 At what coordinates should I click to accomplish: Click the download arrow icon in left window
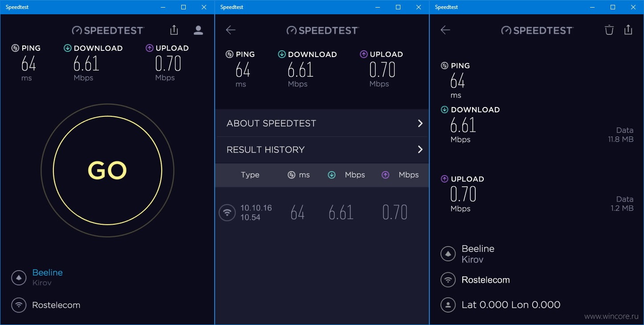tap(68, 48)
